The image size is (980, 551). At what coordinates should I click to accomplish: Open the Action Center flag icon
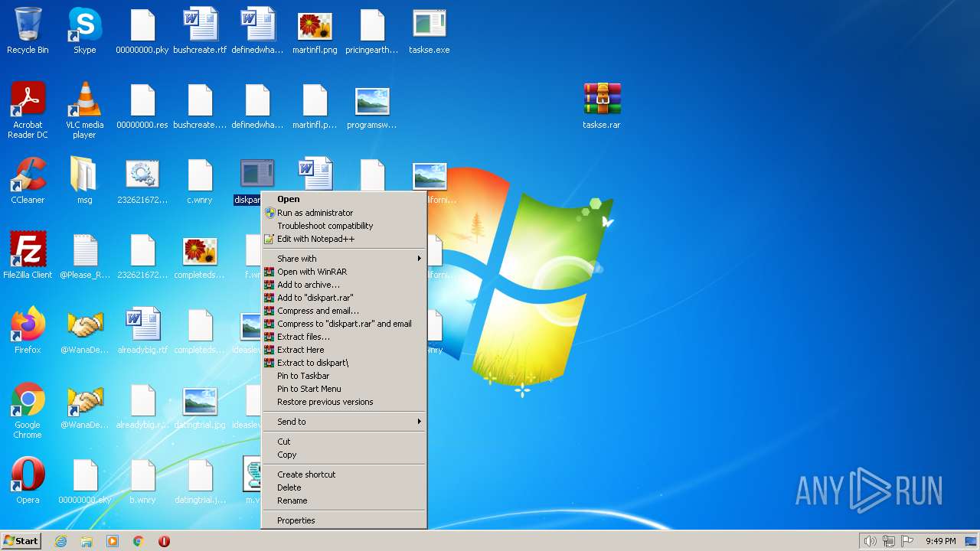point(907,541)
